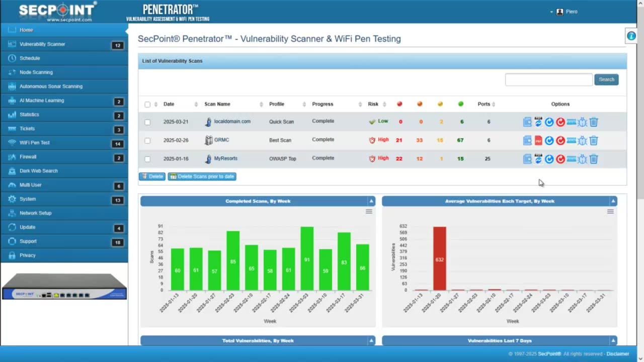Open Vulnerability Scanner menu item
The width and height of the screenshot is (644, 362).
pos(64,44)
